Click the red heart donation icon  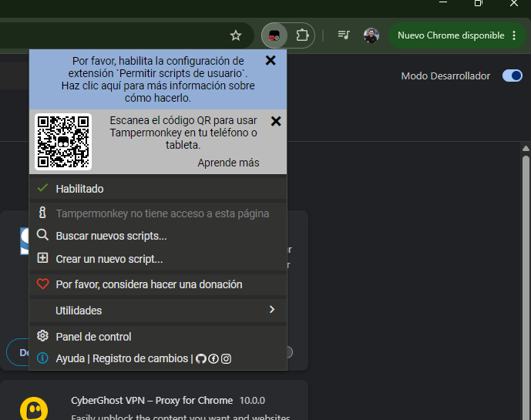(42, 284)
